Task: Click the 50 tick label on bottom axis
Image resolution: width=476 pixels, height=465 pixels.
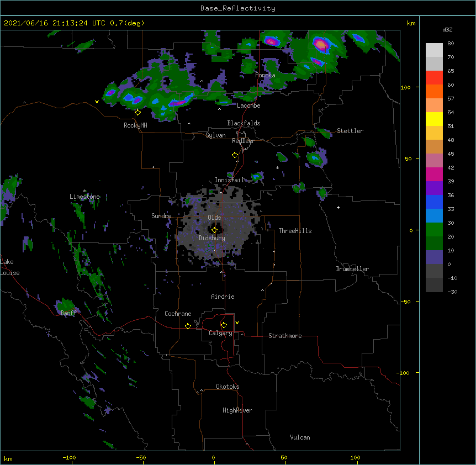Action: [284, 458]
